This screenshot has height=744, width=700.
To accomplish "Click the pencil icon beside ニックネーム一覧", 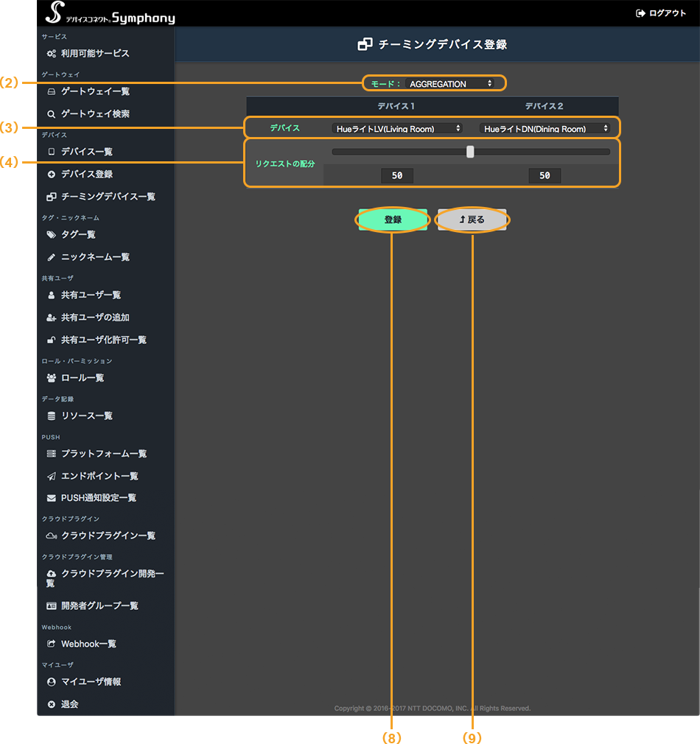I will (52, 257).
